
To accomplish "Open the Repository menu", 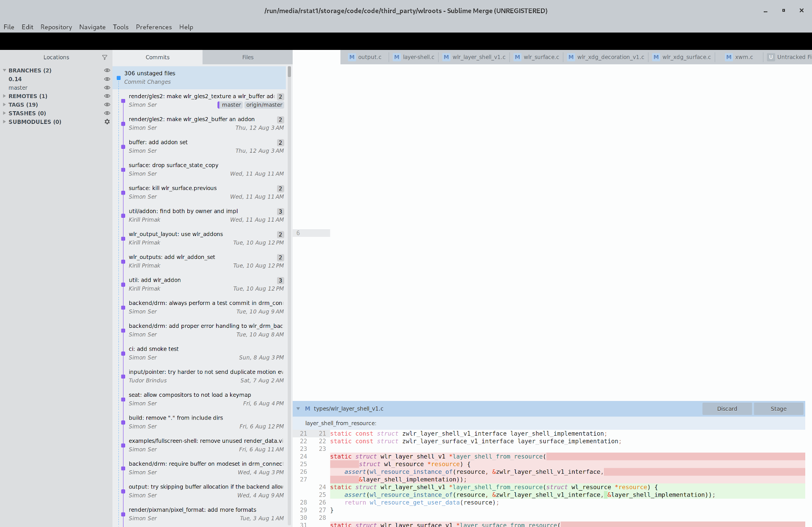I will 56,27.
